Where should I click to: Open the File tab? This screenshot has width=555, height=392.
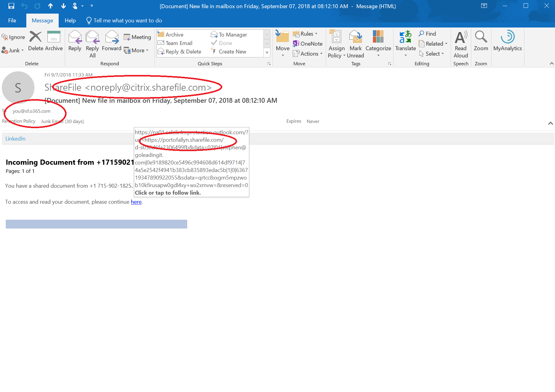point(12,21)
